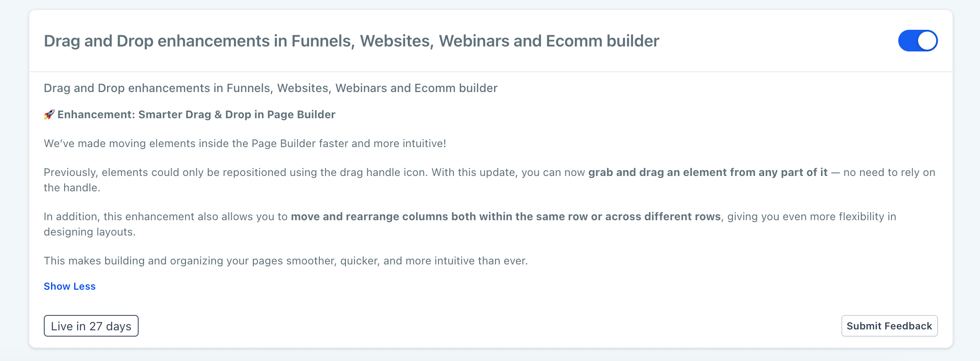This screenshot has width=980, height=361.
Task: Click the rocket emoji before Enhancement
Action: tap(49, 115)
